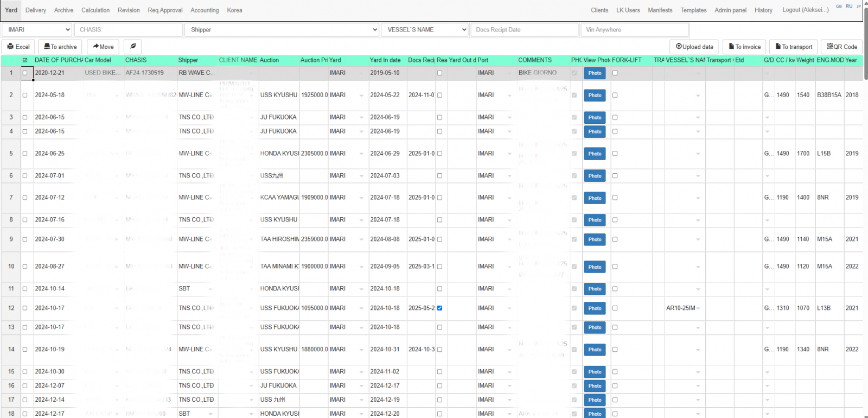Uncheck the ticked Rea checkbox in row 12
This screenshot has width=868, height=418.
tap(439, 308)
